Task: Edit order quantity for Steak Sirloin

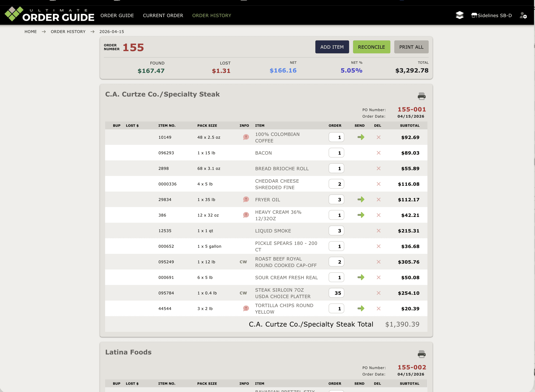Action: click(336, 293)
